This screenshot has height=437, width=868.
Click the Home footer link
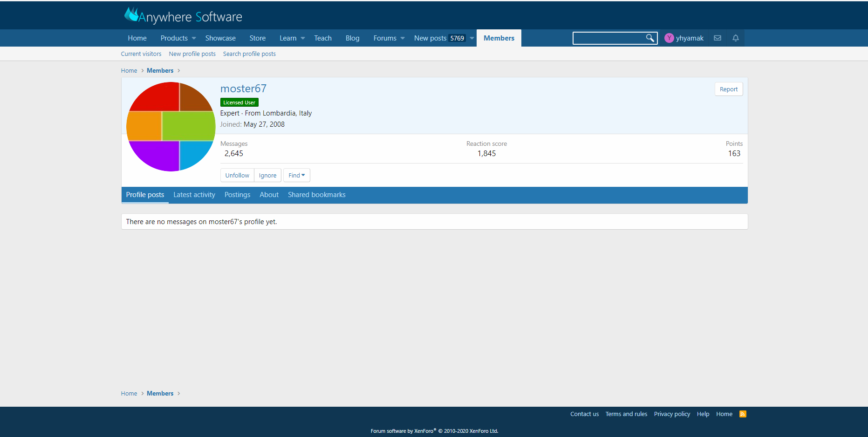pos(724,414)
